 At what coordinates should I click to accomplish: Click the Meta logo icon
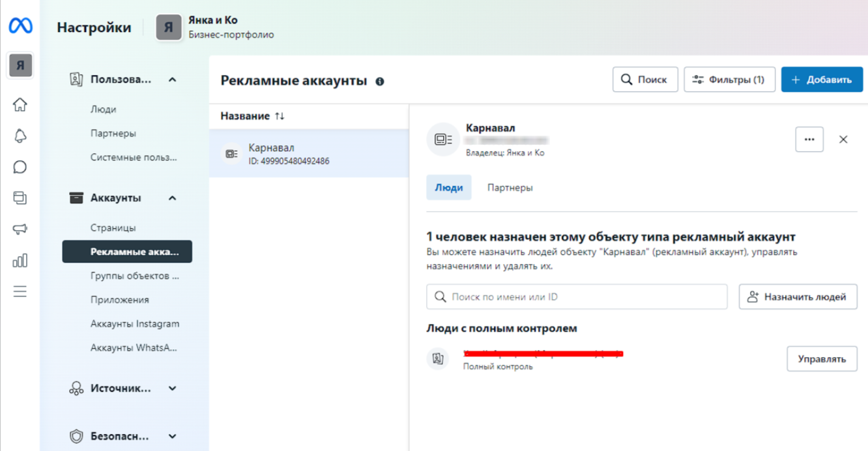click(20, 27)
